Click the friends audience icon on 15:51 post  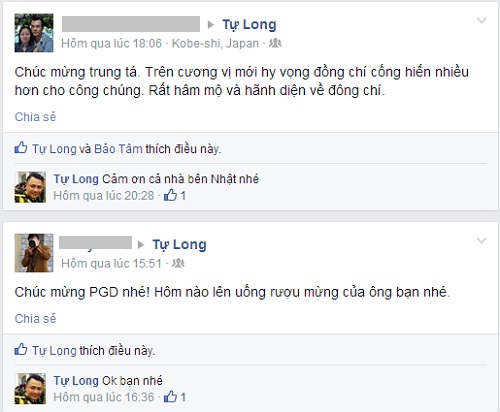[178, 263]
